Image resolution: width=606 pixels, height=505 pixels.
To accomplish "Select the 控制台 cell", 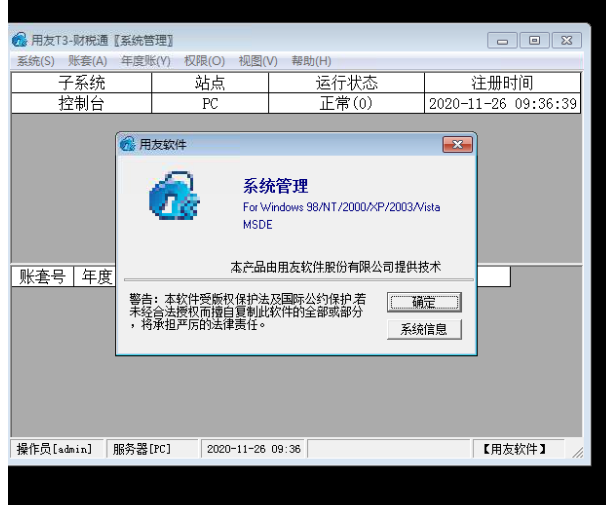I will (x=82, y=103).
